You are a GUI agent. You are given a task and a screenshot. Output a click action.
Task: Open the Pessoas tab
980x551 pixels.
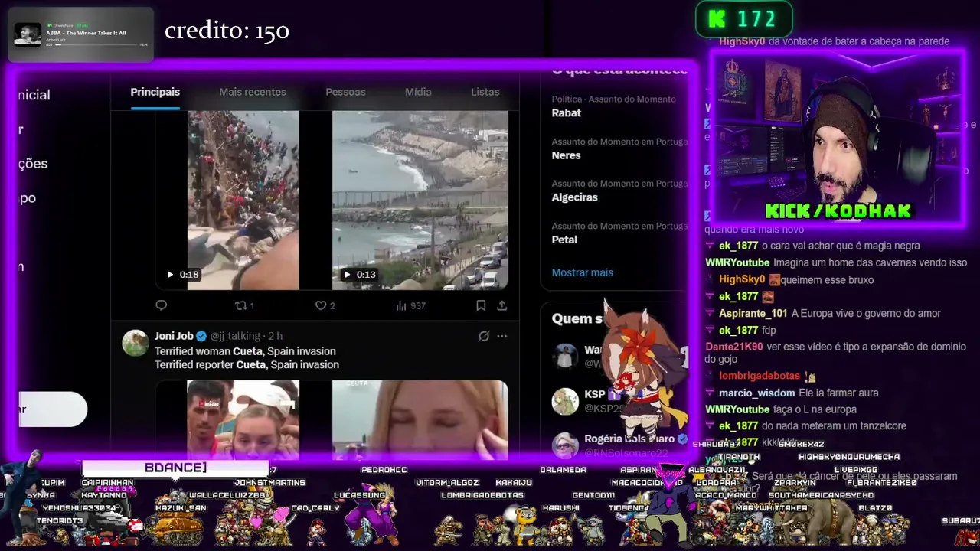[x=345, y=92]
